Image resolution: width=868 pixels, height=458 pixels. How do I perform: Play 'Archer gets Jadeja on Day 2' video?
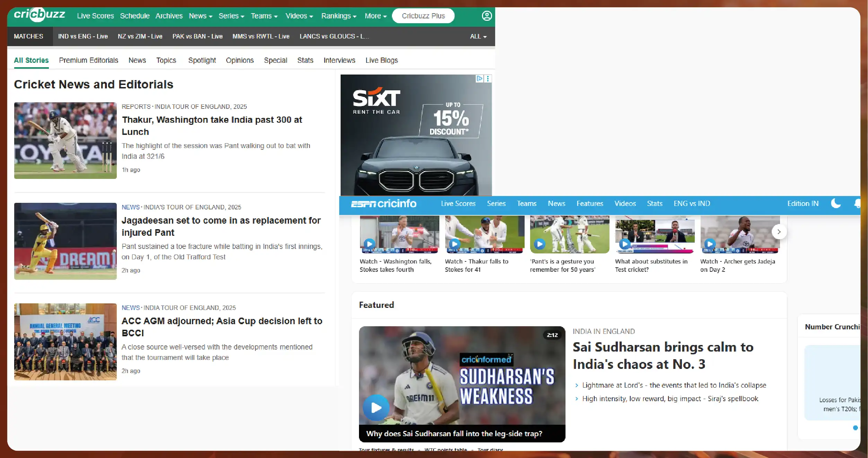pyautogui.click(x=710, y=244)
